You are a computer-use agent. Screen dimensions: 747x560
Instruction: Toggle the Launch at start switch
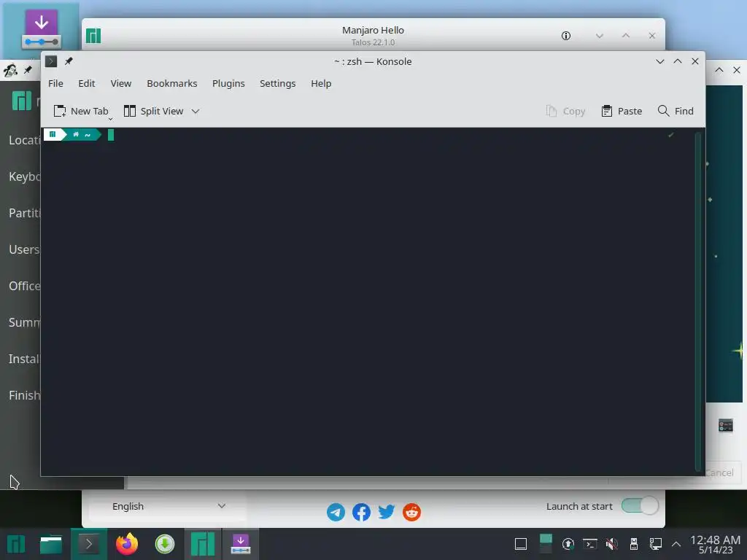point(640,506)
